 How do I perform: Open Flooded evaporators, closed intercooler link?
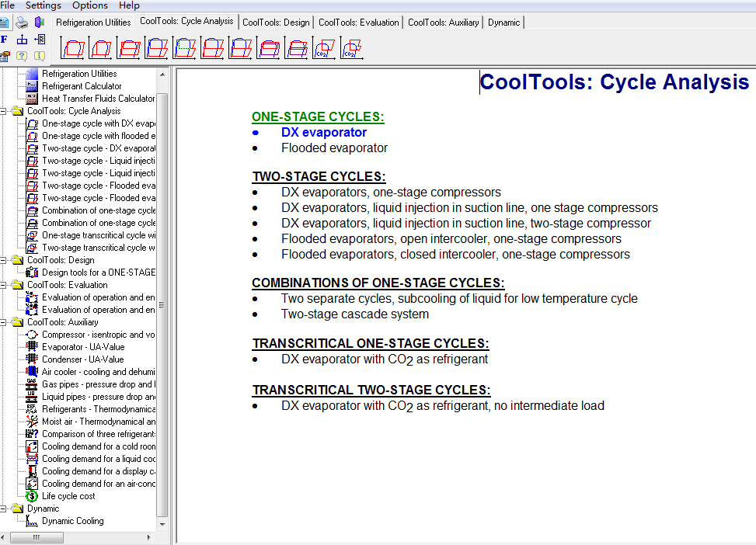click(455, 255)
